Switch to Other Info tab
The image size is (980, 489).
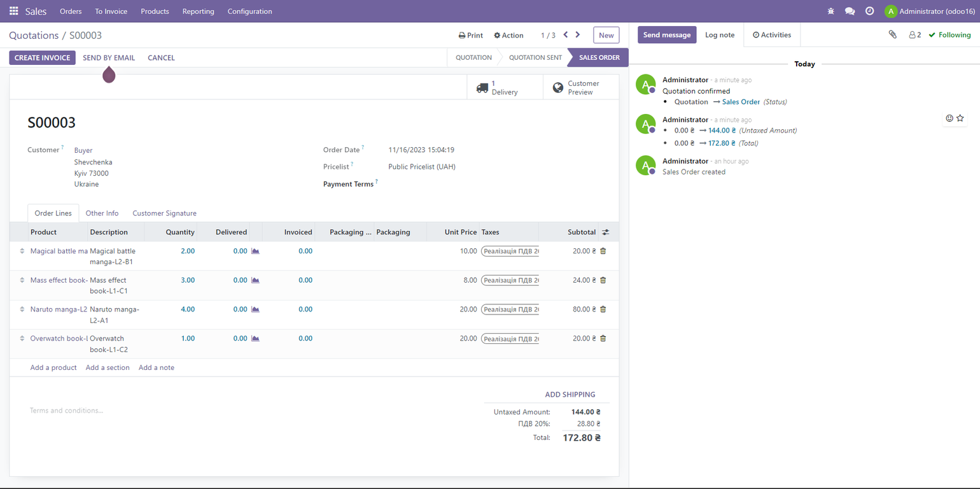click(102, 213)
